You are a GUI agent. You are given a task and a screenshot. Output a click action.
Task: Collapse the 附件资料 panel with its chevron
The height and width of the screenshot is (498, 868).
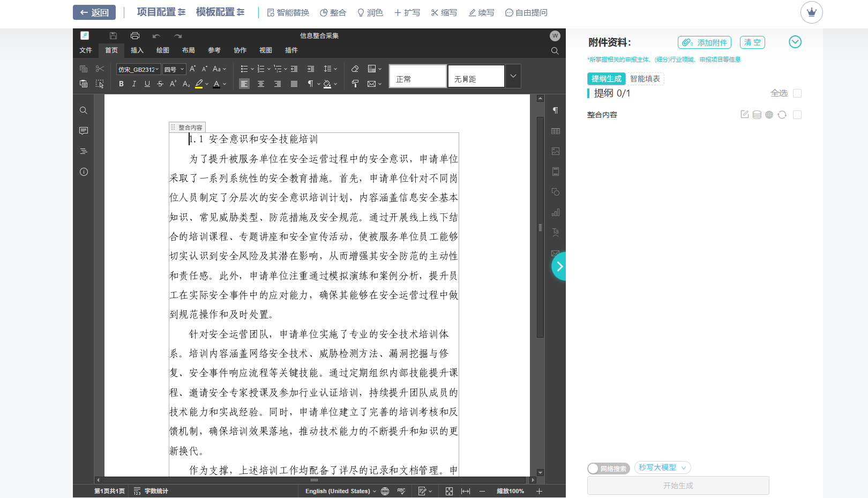pyautogui.click(x=795, y=42)
